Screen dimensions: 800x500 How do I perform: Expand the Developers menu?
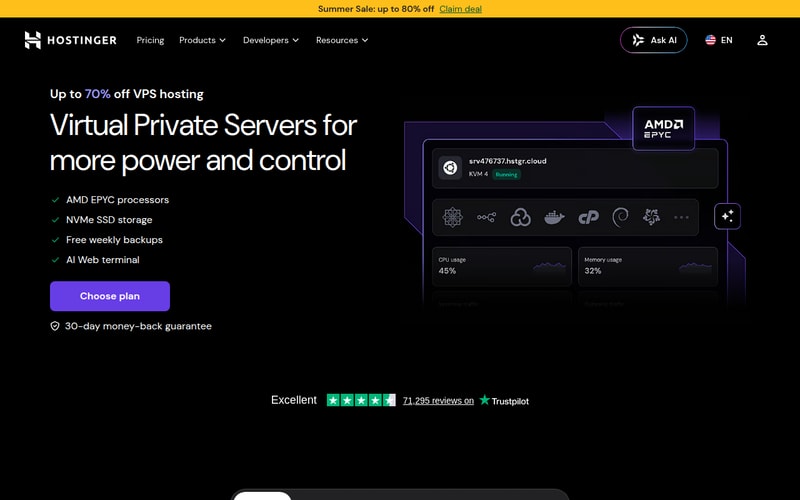271,40
